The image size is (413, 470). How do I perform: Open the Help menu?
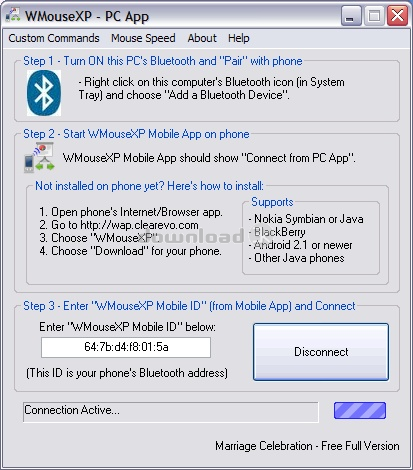pyautogui.click(x=239, y=38)
